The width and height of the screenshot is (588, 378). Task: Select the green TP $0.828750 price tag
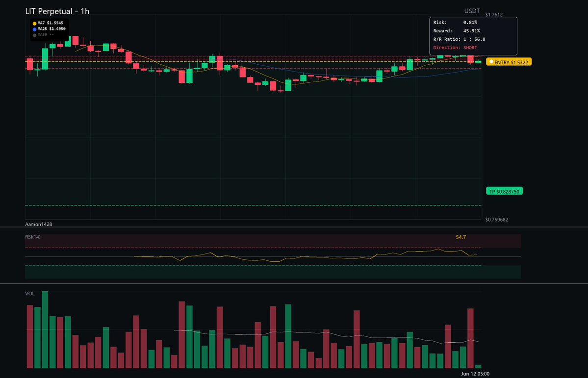pyautogui.click(x=504, y=191)
